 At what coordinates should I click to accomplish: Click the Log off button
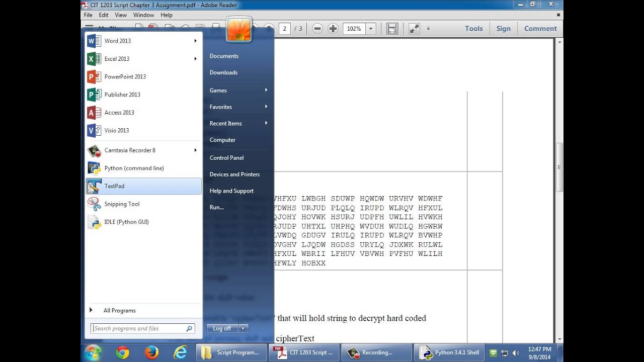click(222, 328)
